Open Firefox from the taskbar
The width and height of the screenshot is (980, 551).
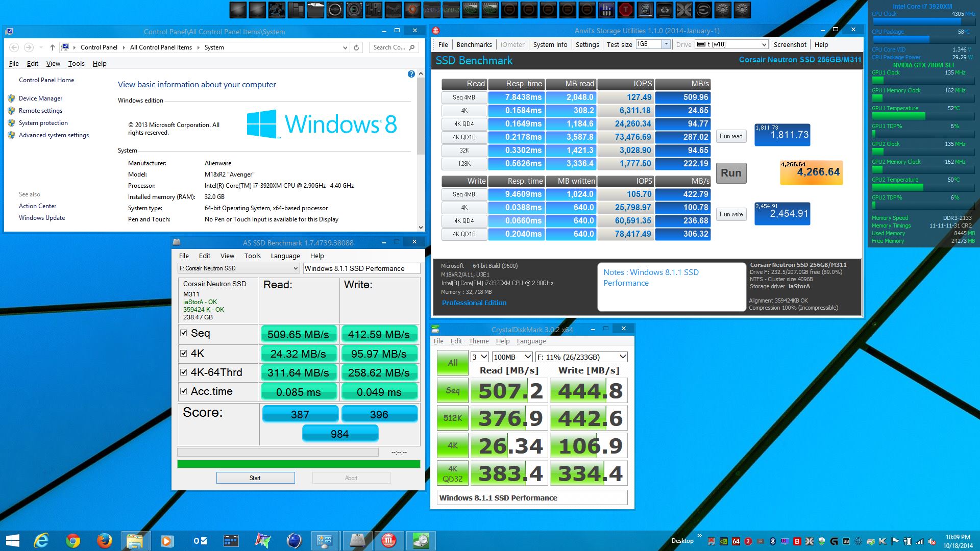(104, 540)
